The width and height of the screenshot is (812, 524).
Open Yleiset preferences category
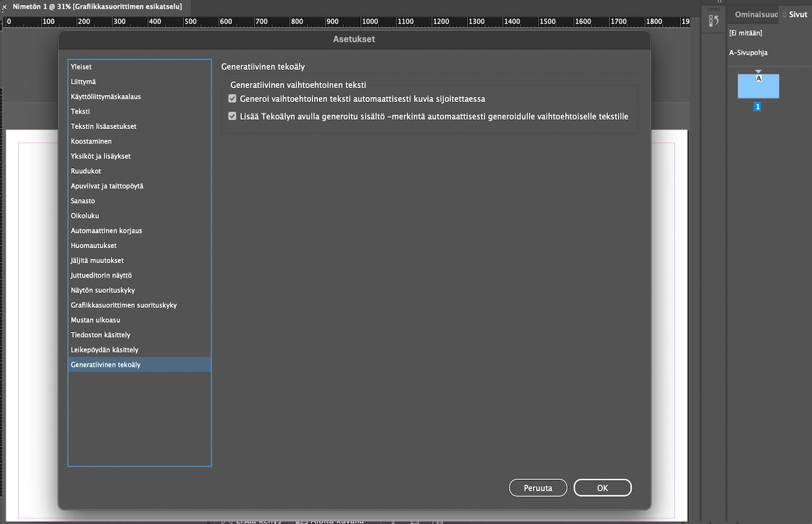139,67
